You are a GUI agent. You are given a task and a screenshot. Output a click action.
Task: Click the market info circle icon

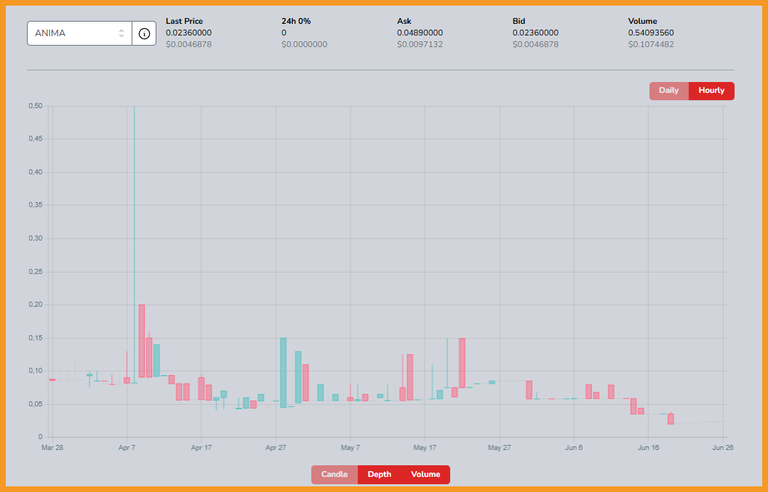(144, 33)
